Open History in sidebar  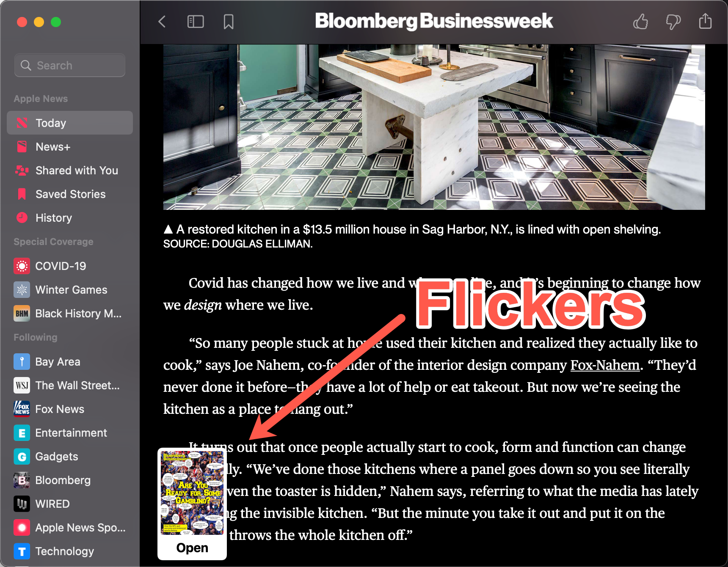point(70,218)
